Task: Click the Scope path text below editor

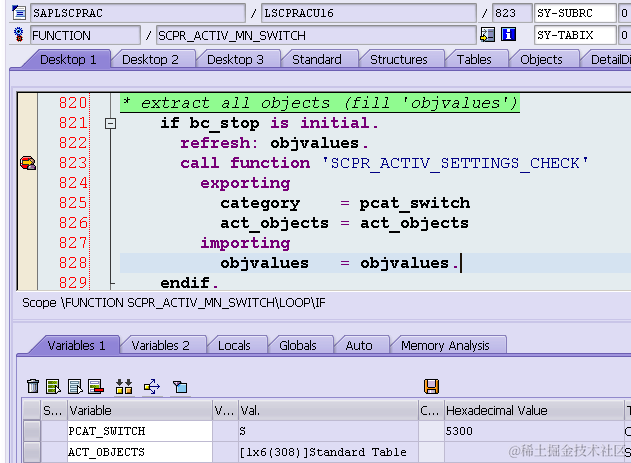Action: coord(173,303)
